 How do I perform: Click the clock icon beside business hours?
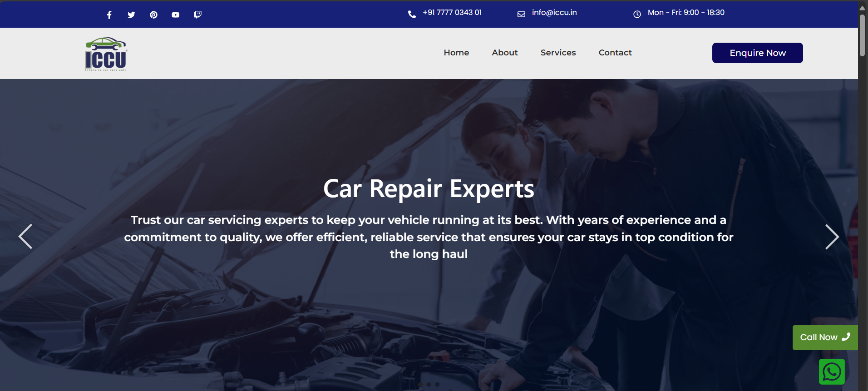tap(637, 15)
